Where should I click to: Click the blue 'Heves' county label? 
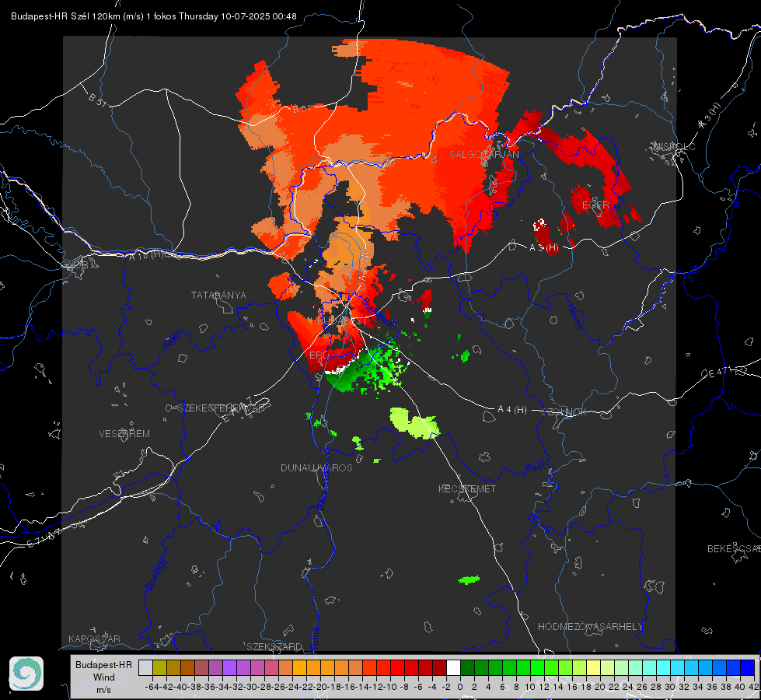click(574, 317)
